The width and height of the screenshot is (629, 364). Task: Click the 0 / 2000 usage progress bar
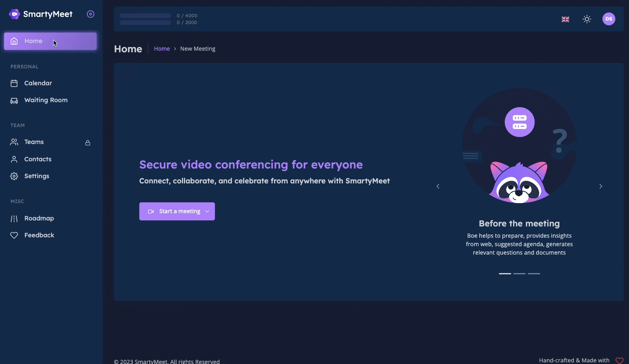point(145,23)
